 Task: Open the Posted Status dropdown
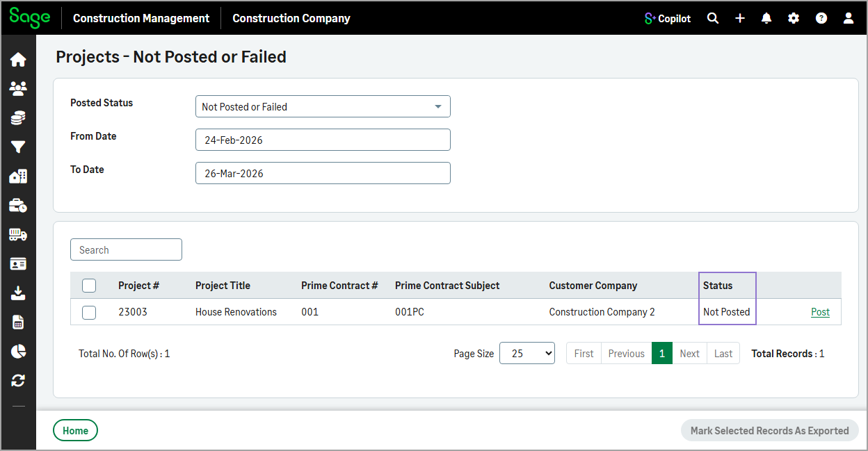(323, 106)
